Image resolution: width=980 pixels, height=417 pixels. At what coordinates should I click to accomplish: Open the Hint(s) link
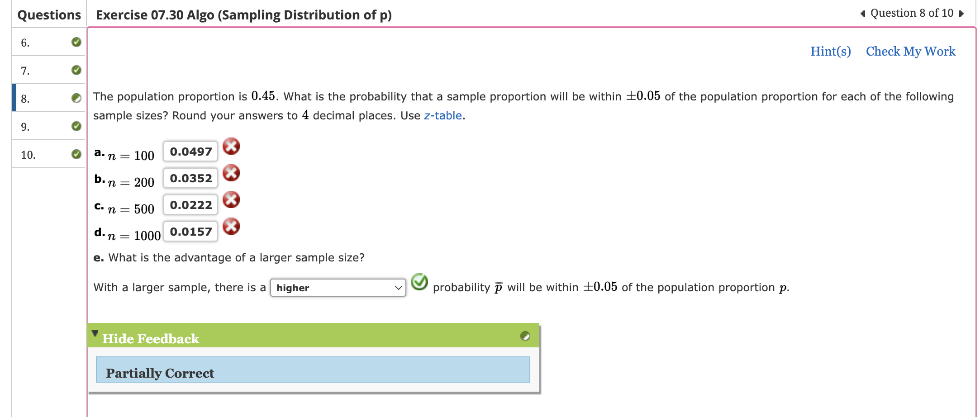[x=830, y=51]
